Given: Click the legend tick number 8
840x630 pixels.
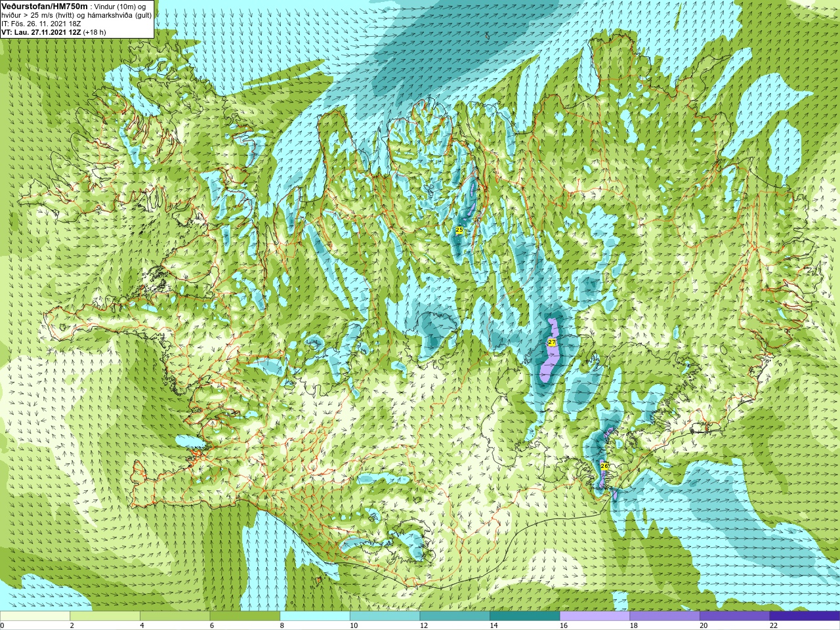Looking at the screenshot, I should pyautogui.click(x=282, y=625).
